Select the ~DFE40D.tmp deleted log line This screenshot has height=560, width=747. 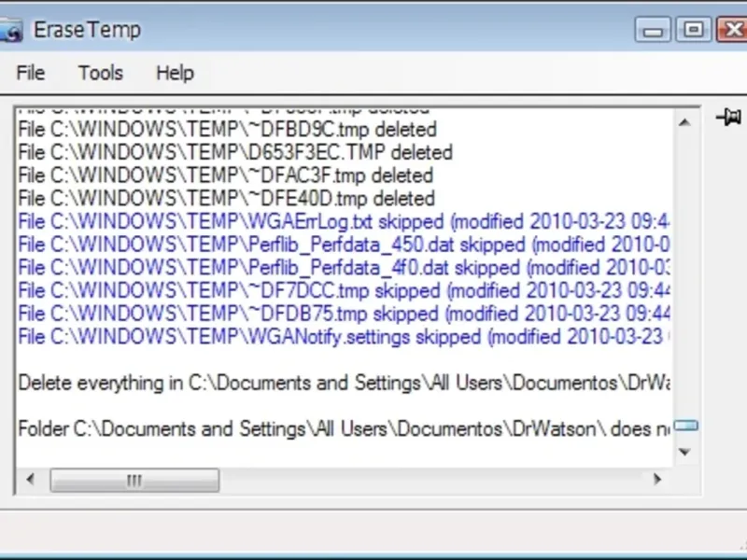point(226,199)
